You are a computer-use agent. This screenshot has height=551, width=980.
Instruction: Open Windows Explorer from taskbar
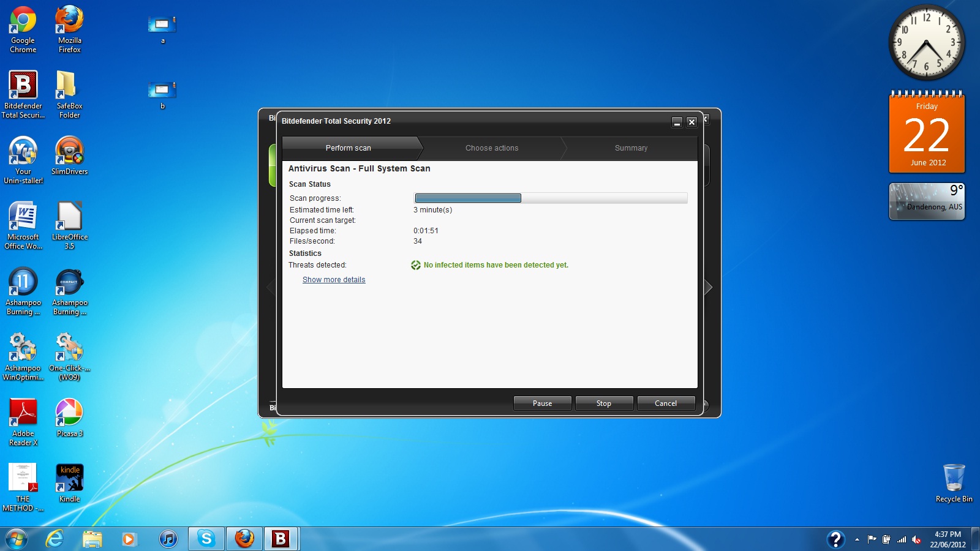(92, 539)
